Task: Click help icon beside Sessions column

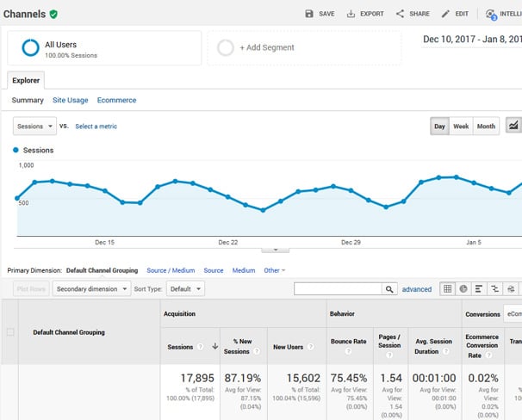Action: tap(200, 347)
